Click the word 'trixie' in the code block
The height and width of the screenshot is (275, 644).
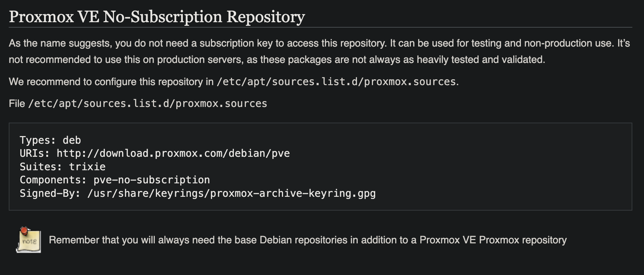pos(87,167)
